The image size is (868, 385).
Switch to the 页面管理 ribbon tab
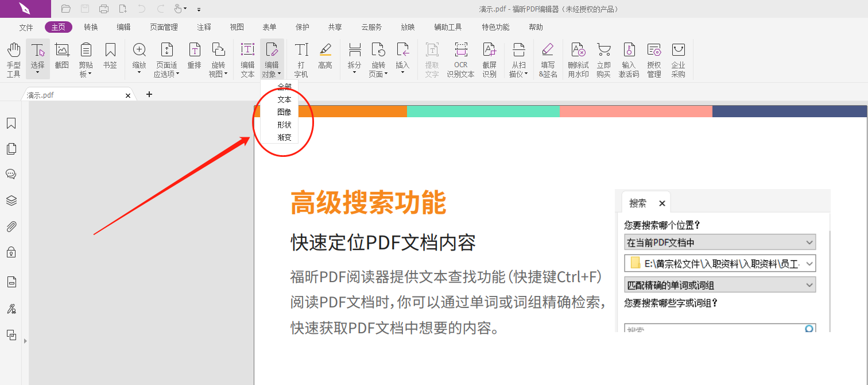pos(164,26)
